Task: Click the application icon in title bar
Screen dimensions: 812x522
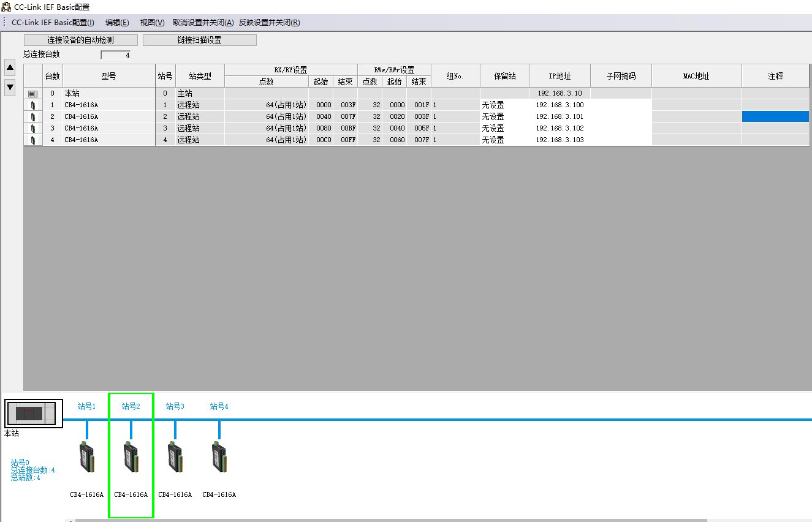Action: 6,7
